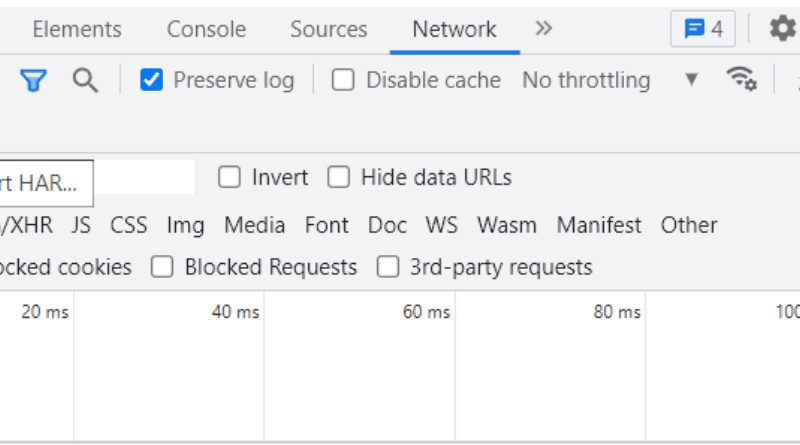Screen dimensions: 800x445
Task: Open network conditions wifi-gear icon
Action: pyautogui.click(x=741, y=79)
